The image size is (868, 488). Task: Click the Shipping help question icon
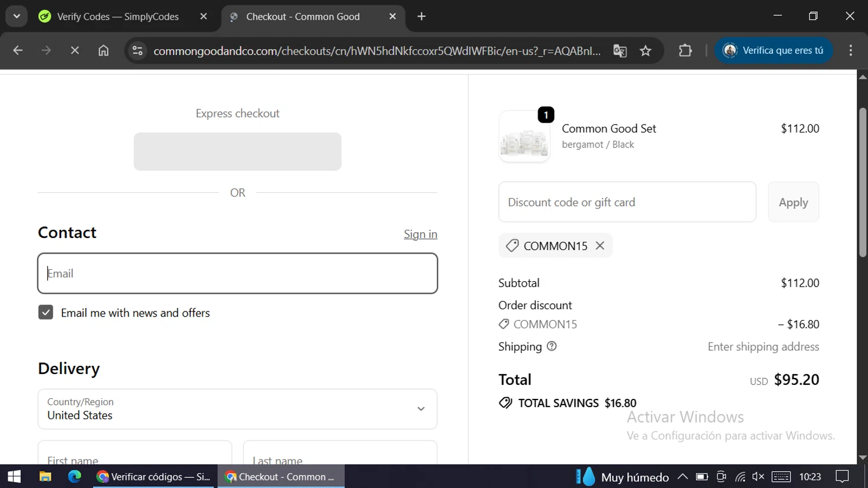[551, 346]
